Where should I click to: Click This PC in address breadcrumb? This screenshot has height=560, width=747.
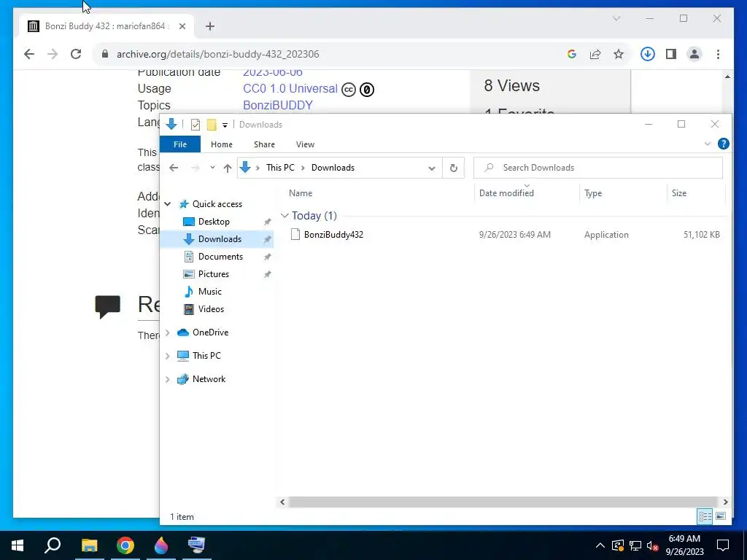(280, 168)
